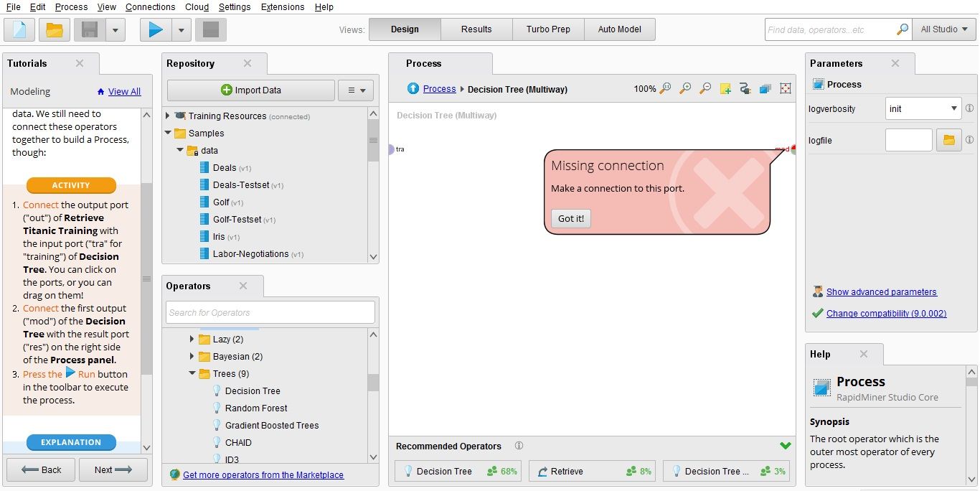
Task: Select the CHAID operator
Action: 232,442
